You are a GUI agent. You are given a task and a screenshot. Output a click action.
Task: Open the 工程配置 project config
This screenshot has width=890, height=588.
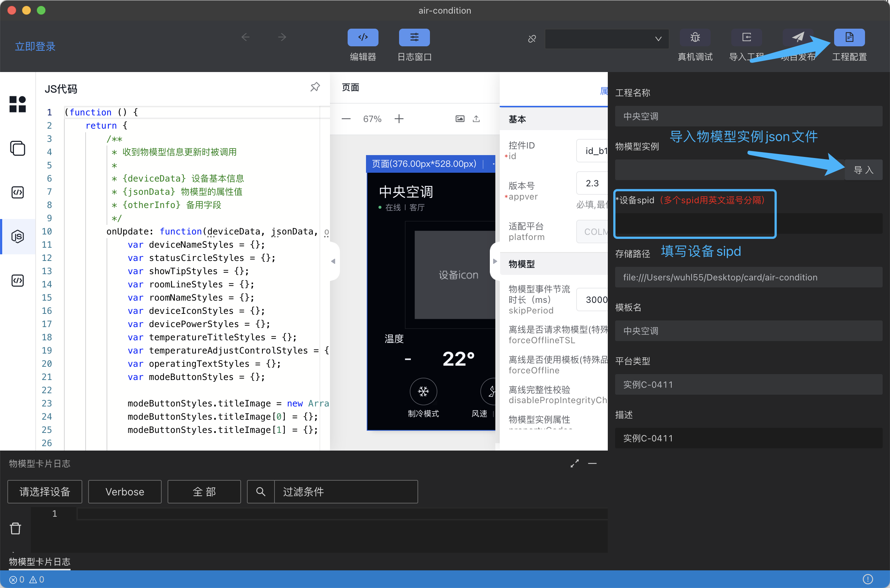[x=849, y=37]
